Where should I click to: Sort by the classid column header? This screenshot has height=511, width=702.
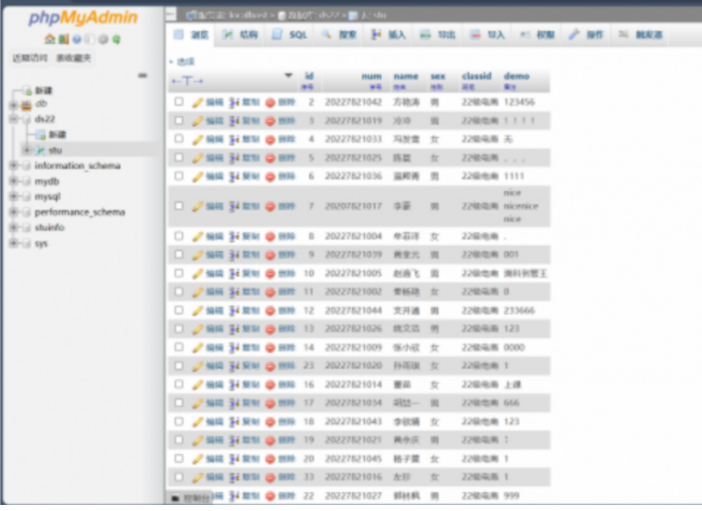(x=477, y=76)
